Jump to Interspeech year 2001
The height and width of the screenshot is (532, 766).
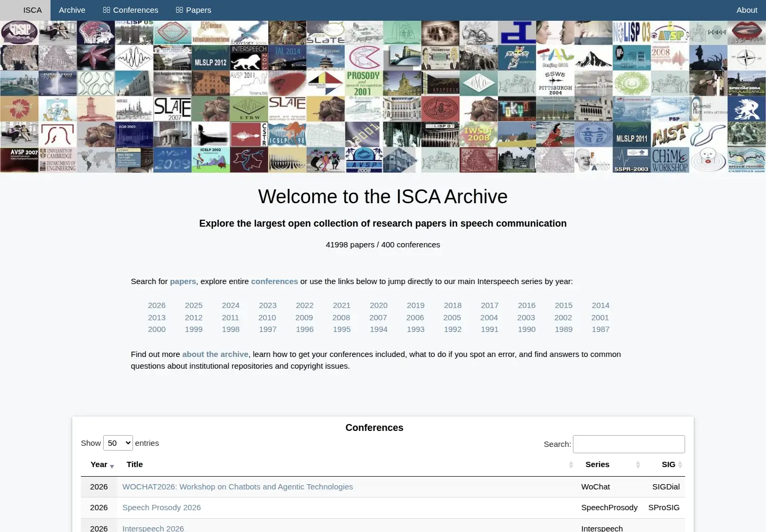(x=600, y=318)
